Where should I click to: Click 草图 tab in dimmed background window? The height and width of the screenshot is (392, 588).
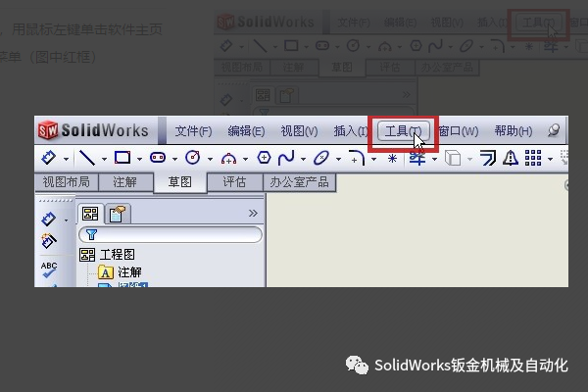tap(342, 68)
